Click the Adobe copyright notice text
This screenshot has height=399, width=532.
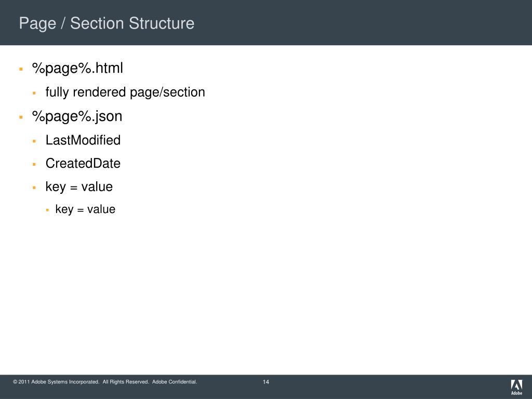point(105,382)
